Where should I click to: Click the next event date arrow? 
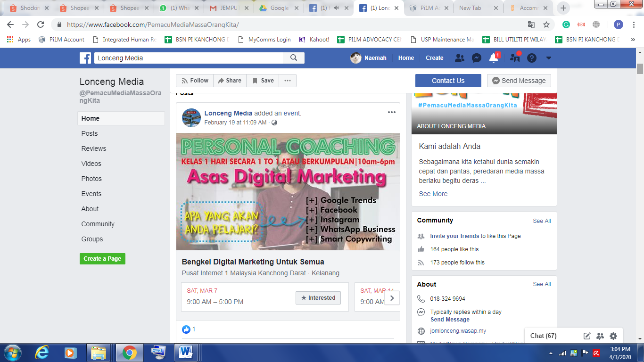[392, 298]
